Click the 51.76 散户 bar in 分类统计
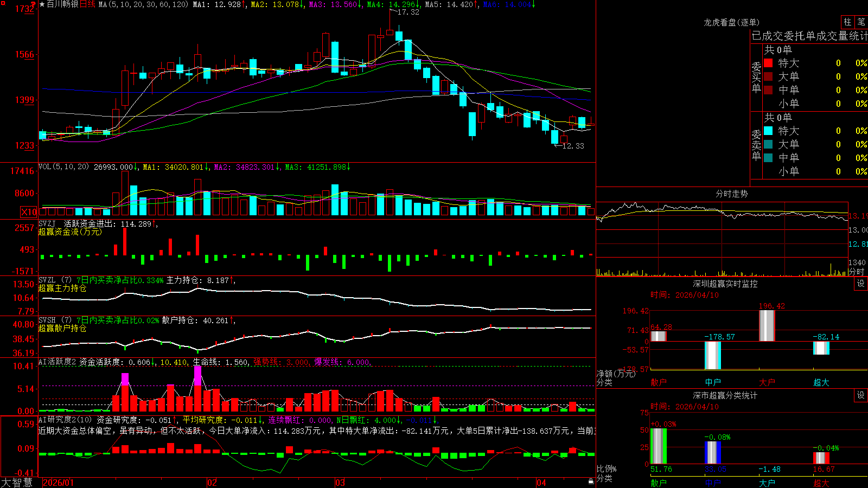Image resolution: width=868 pixels, height=488 pixels. [659, 446]
